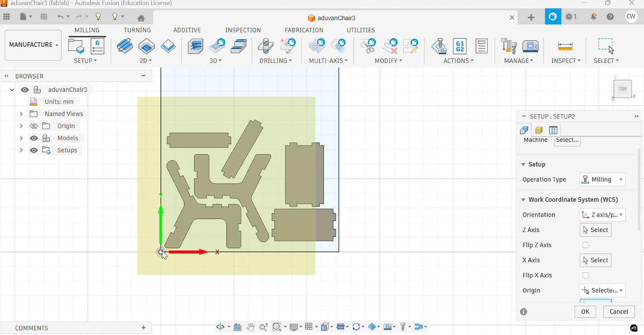Click OK to confirm the setup
This screenshot has width=644, height=335.
click(x=585, y=312)
